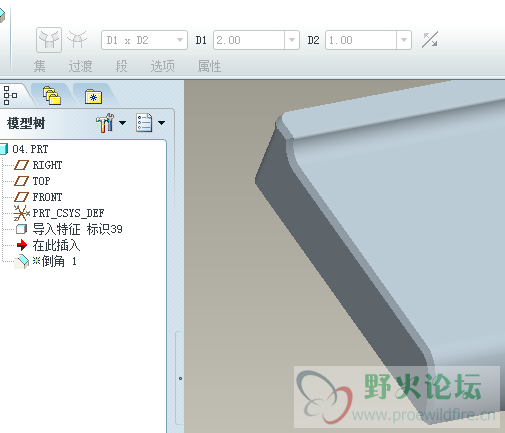Switch to the model tree navigator tab
Screen dimensions: 505x433
pyautogui.click(x=10, y=95)
